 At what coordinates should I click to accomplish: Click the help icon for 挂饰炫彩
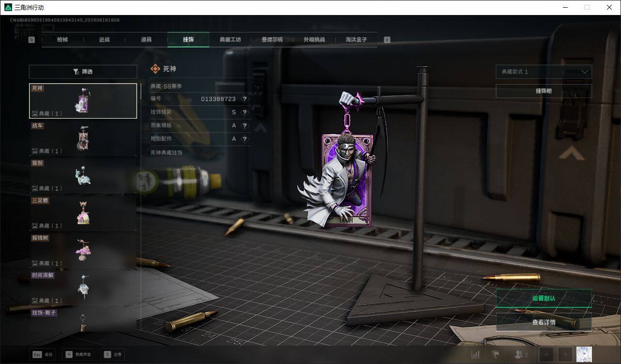[x=245, y=112]
